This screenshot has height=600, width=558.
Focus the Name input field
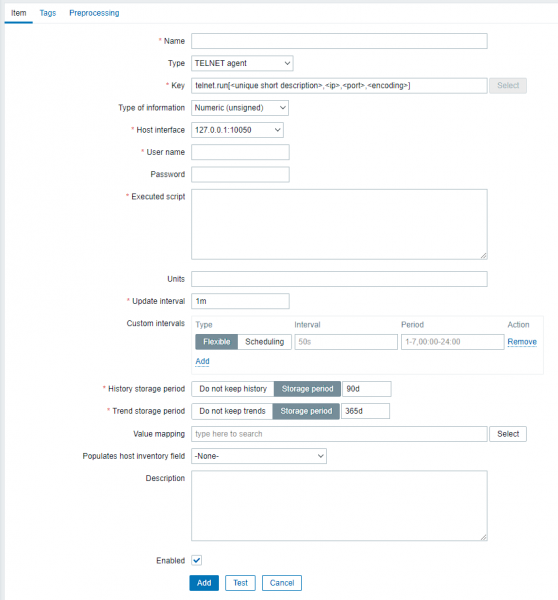click(339, 41)
